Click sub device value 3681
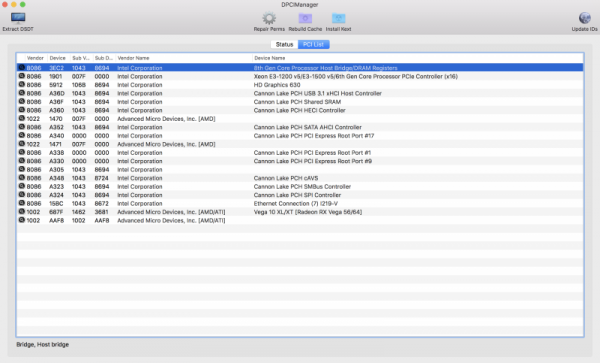The image size is (600, 363). coord(101,212)
